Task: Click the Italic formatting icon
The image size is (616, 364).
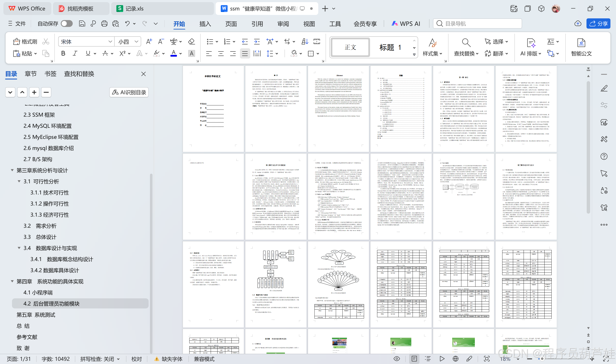Action: [75, 53]
